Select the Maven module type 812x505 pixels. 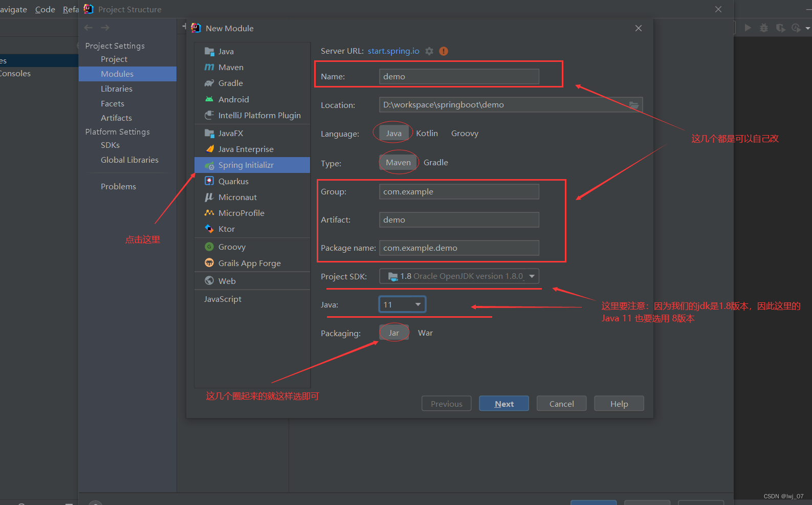[252, 67]
